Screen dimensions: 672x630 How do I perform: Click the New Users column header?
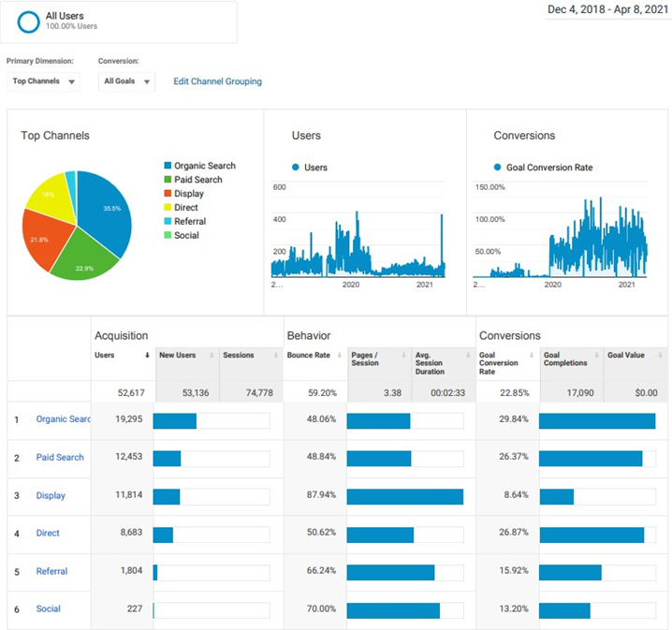tap(178, 355)
